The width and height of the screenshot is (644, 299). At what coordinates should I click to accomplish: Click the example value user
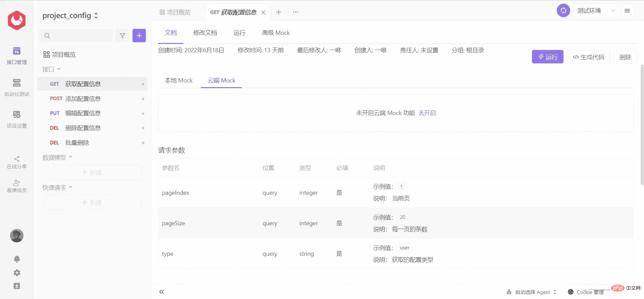pos(405,248)
